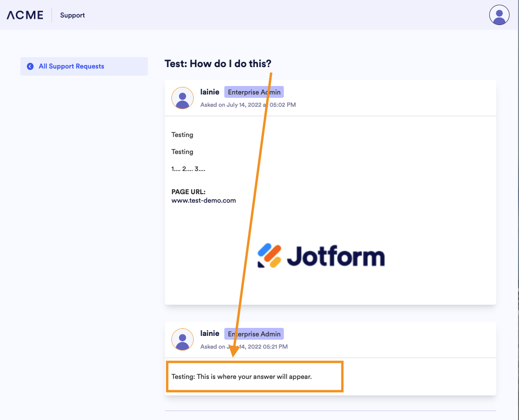Click lainie's avatar on the 05:02 PM post
The width and height of the screenshot is (519, 420).
tap(182, 98)
